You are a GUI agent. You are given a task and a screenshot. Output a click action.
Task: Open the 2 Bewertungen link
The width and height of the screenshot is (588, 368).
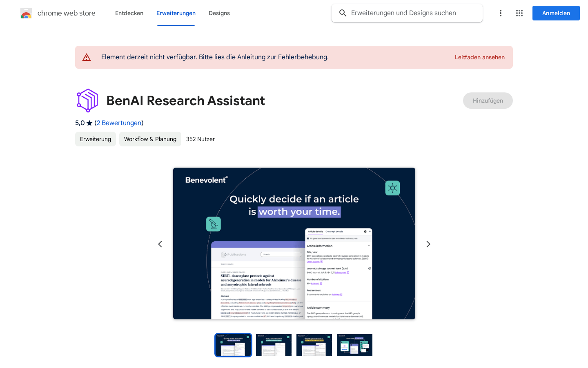pos(119,123)
